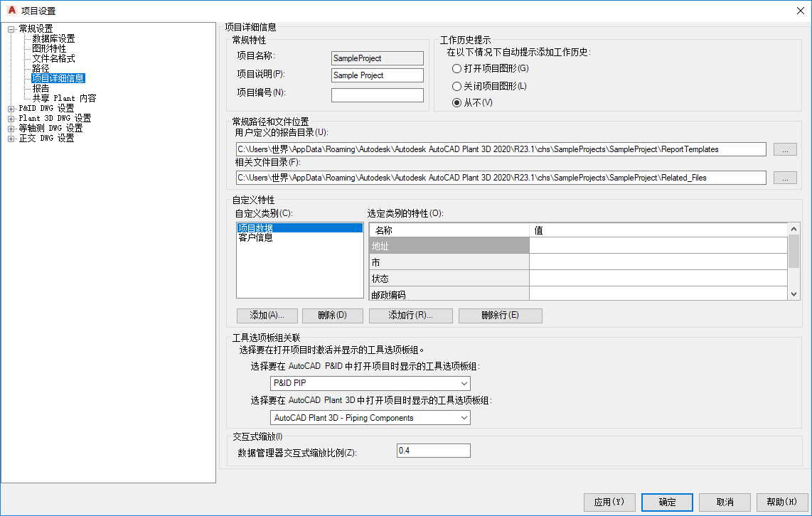This screenshot has width=812, height=516.
Task: Click the empty 项目编号 field
Action: 378,95
